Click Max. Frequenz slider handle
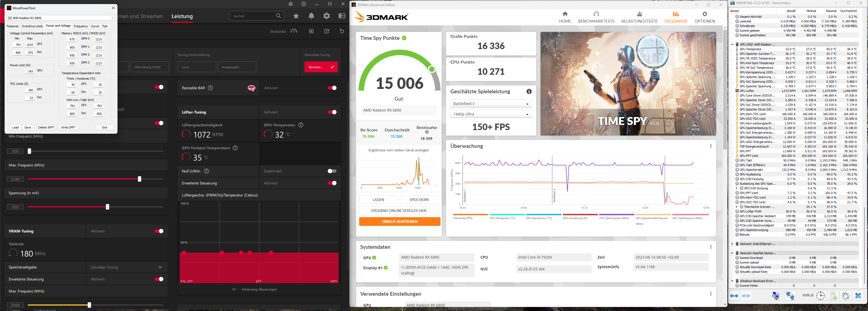Image resolution: width=868 pixels, height=311 pixels. 140,179
